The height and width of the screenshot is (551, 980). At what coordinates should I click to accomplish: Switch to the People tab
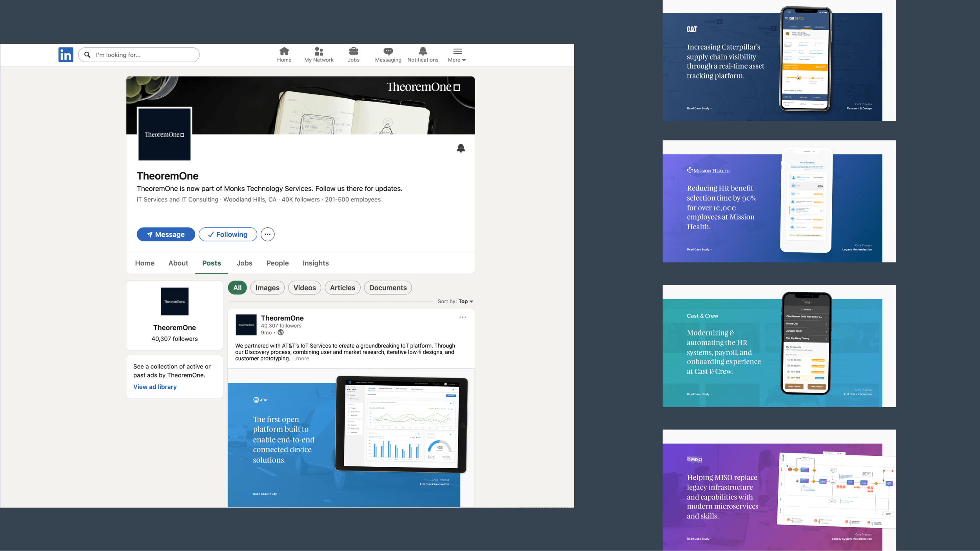pyautogui.click(x=278, y=263)
